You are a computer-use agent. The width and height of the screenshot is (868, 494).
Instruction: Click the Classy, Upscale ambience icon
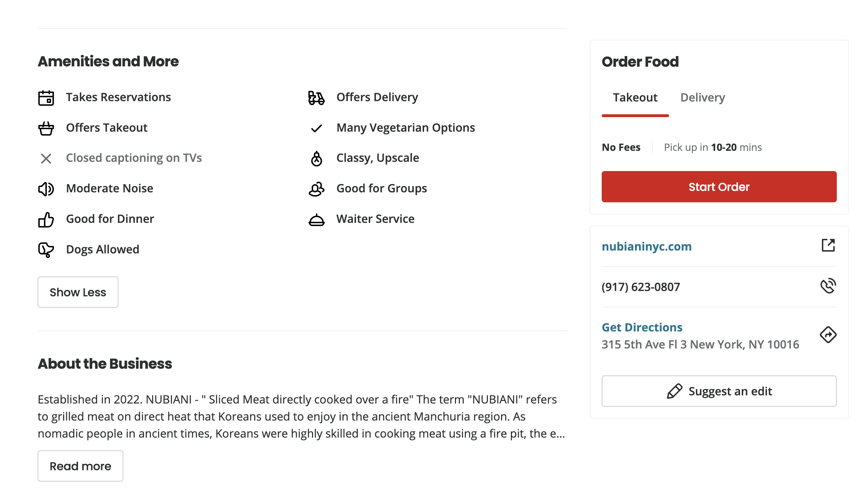point(316,159)
